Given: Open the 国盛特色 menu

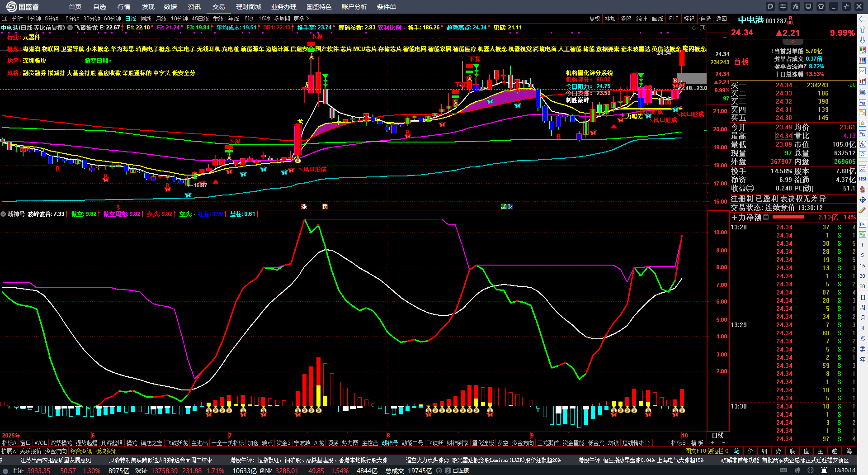Looking at the screenshot, I should (x=319, y=7).
